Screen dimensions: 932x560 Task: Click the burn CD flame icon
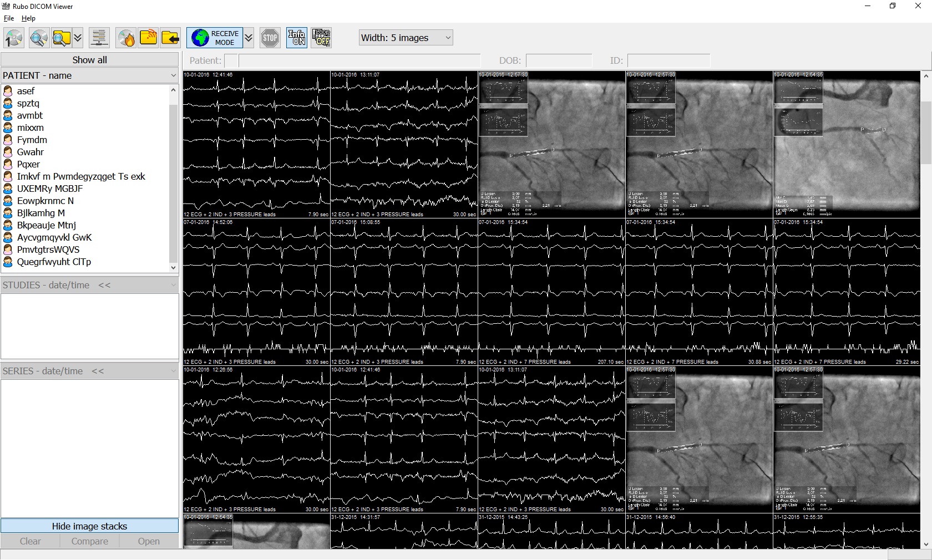point(126,38)
